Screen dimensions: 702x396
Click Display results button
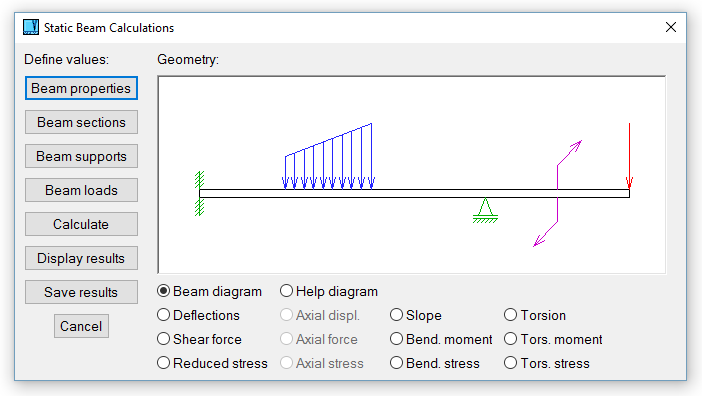pos(81,258)
